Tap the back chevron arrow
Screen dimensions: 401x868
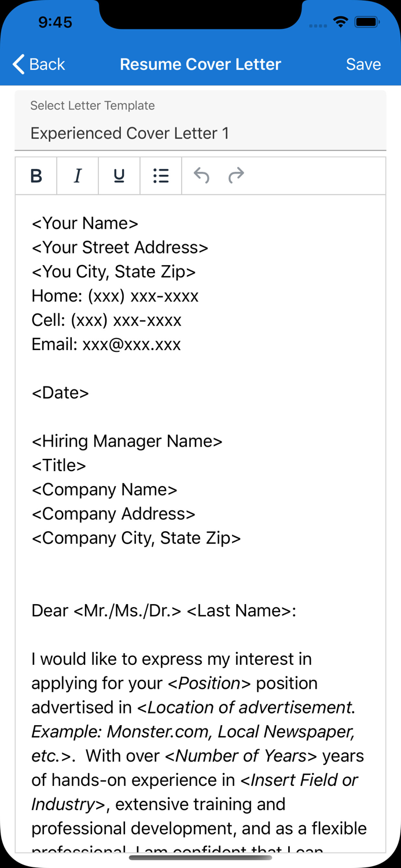(x=17, y=64)
